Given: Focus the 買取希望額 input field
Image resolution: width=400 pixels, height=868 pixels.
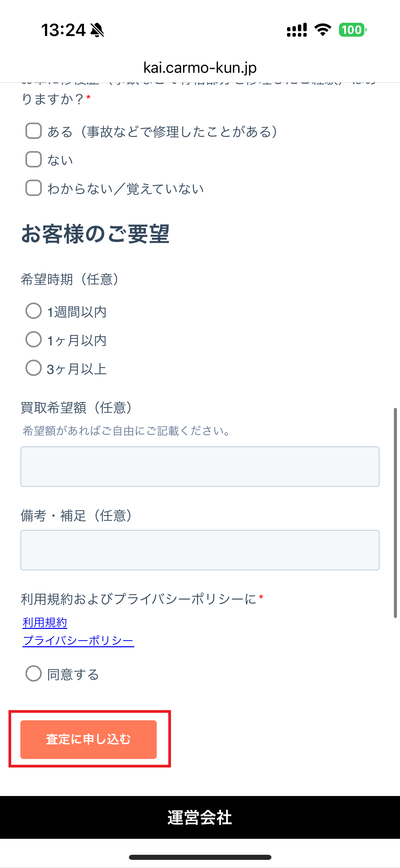Looking at the screenshot, I should (200, 467).
